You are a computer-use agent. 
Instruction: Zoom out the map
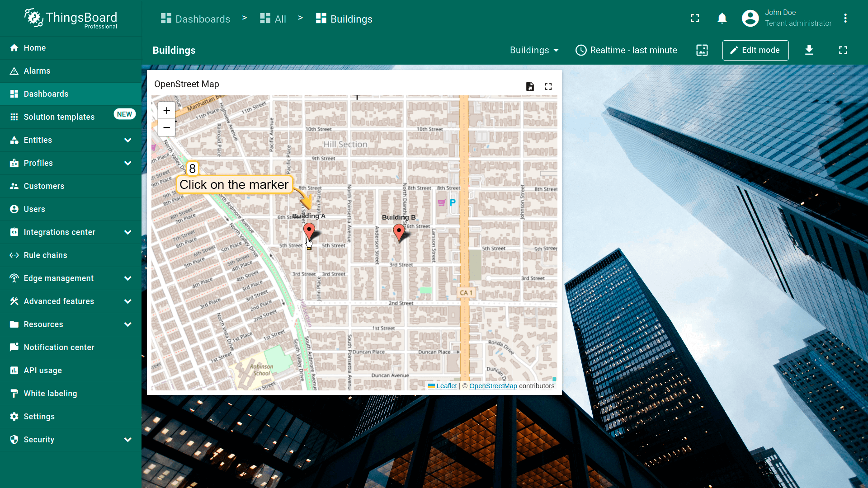pos(166,128)
